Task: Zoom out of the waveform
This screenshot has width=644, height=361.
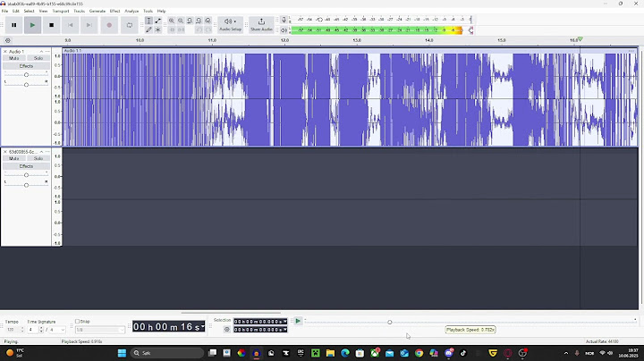Action: click(181, 21)
